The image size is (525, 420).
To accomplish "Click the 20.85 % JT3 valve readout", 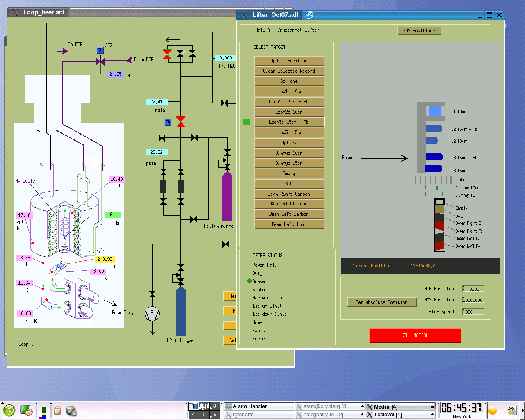I will [x=115, y=74].
